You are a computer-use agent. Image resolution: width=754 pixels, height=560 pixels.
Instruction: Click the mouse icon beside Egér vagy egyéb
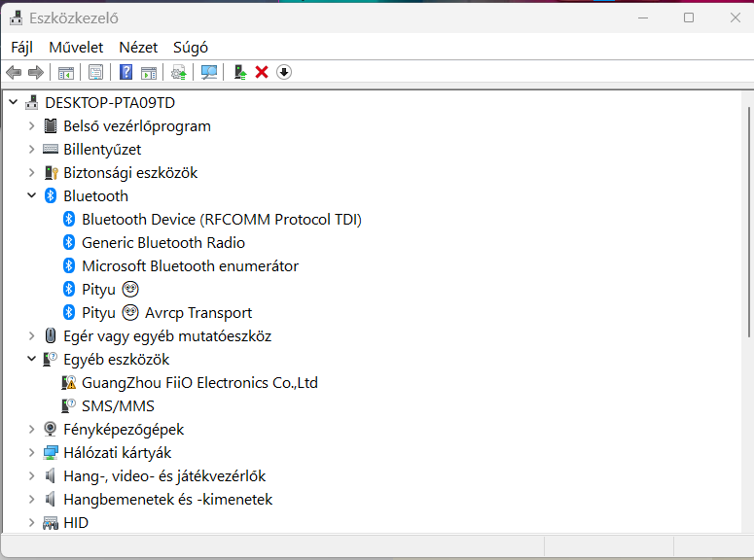tap(51, 335)
